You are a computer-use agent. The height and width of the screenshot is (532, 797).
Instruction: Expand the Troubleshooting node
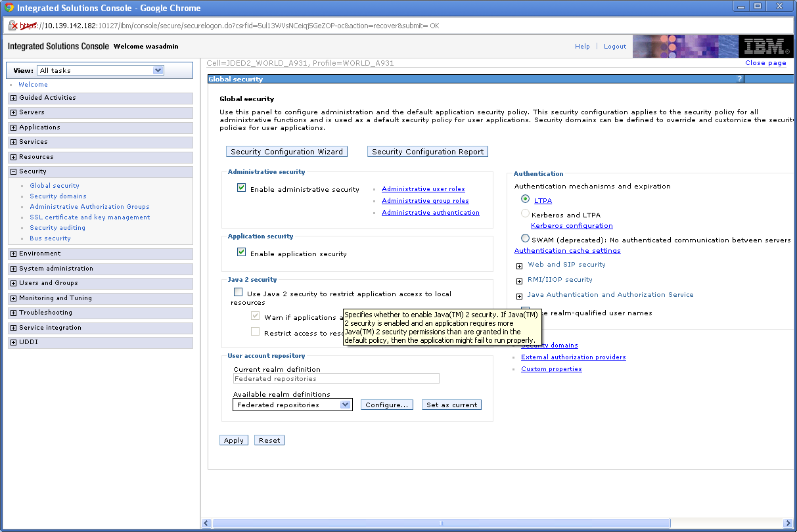point(13,313)
